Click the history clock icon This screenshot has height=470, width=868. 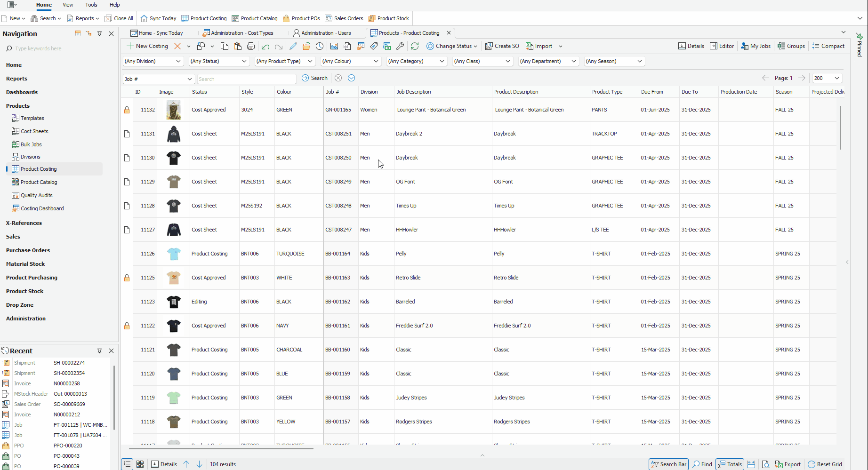(320, 46)
